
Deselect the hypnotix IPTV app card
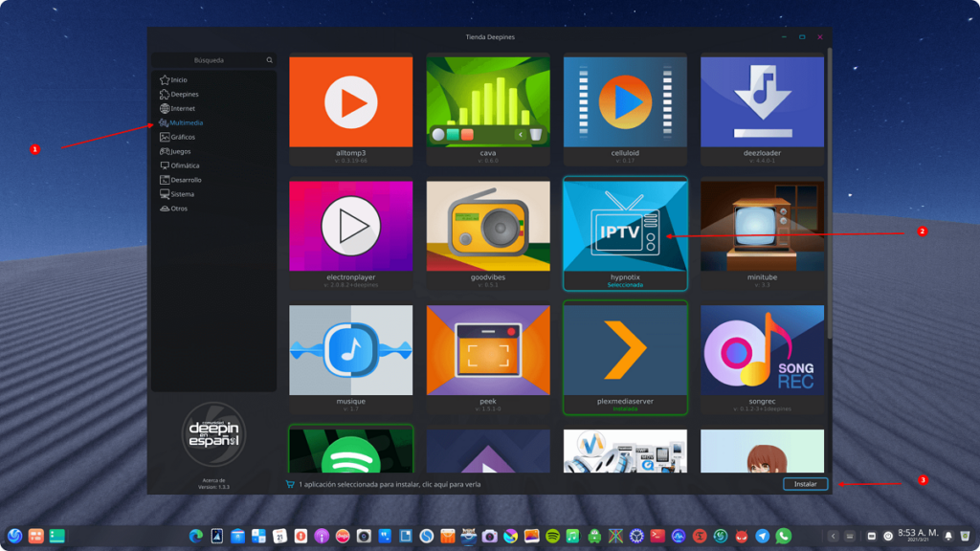pyautogui.click(x=625, y=233)
